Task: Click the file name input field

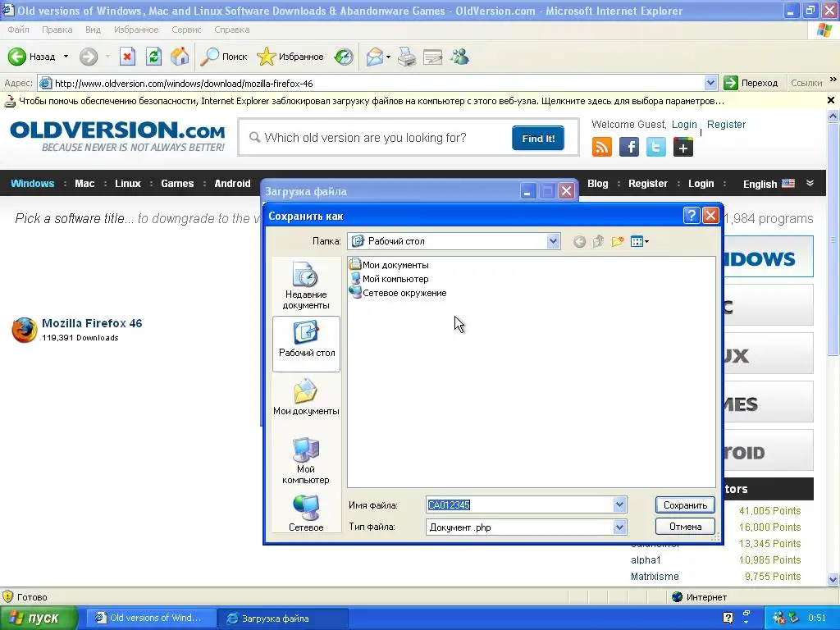Action: [519, 504]
